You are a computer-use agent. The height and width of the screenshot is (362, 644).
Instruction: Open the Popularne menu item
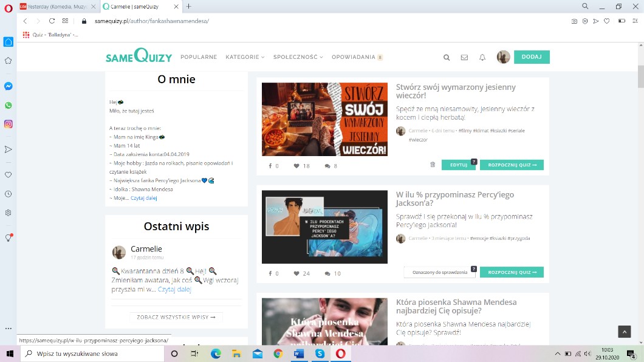[x=199, y=57]
